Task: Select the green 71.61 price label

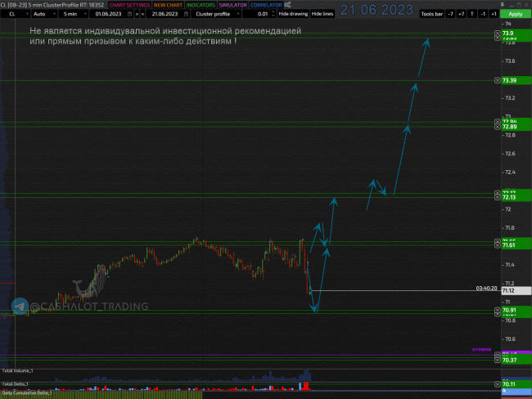Action: [x=516, y=245]
